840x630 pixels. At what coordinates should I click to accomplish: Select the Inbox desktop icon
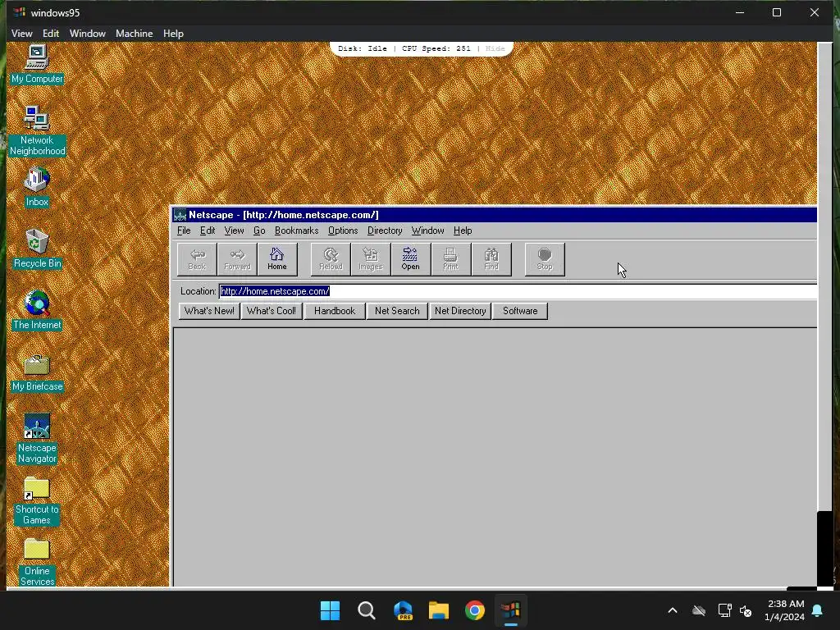point(37,187)
